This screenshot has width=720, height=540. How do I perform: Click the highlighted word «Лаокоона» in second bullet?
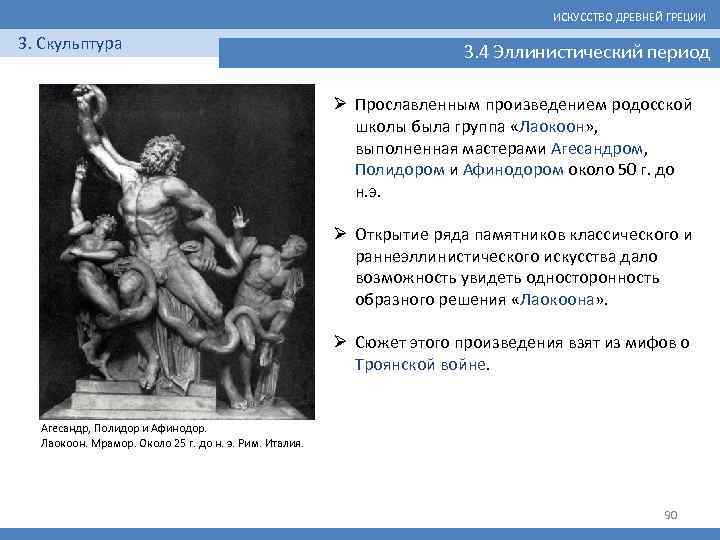tap(557, 300)
